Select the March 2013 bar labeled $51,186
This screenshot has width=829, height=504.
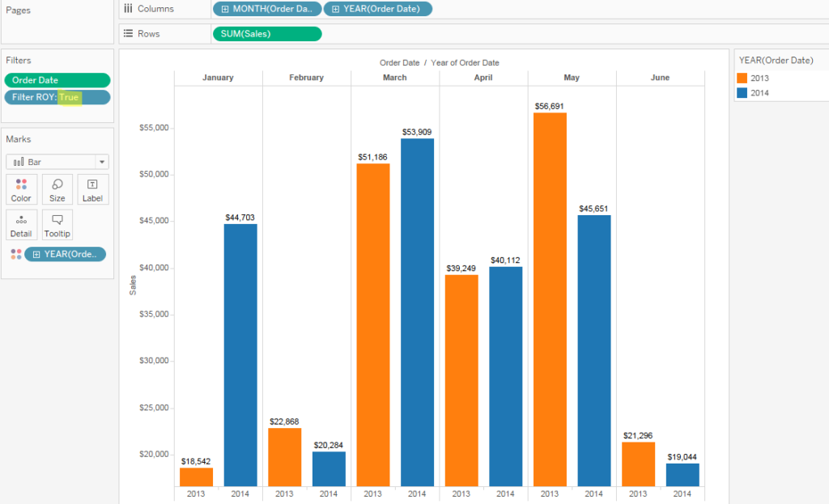pos(373,325)
